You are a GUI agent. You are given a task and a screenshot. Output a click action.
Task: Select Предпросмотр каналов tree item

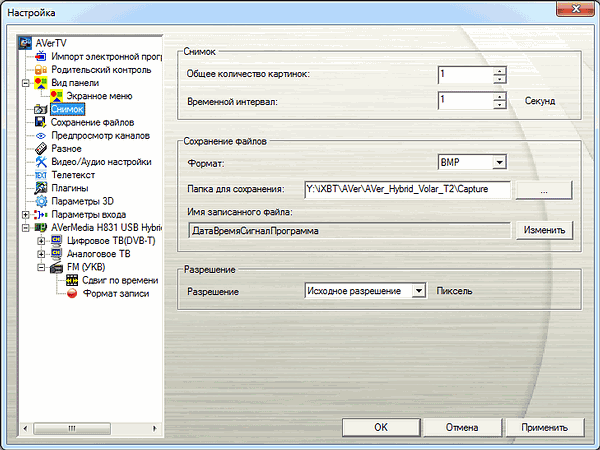coord(100,135)
